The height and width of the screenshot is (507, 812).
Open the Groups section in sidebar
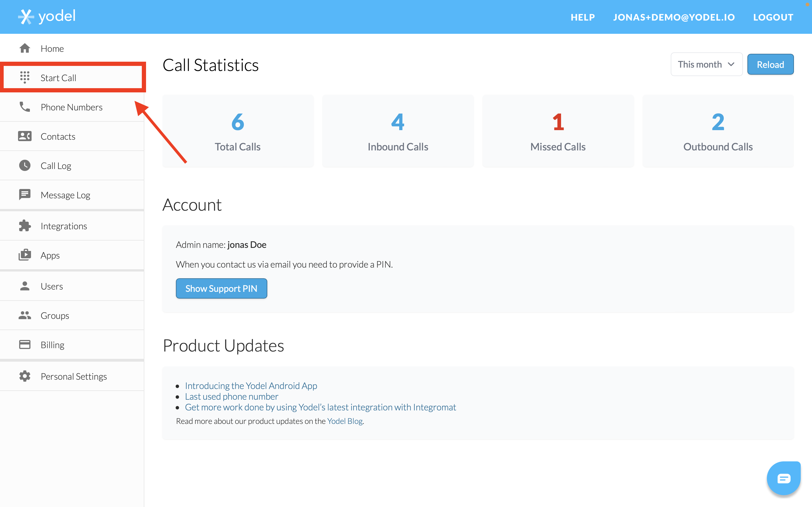tap(55, 315)
